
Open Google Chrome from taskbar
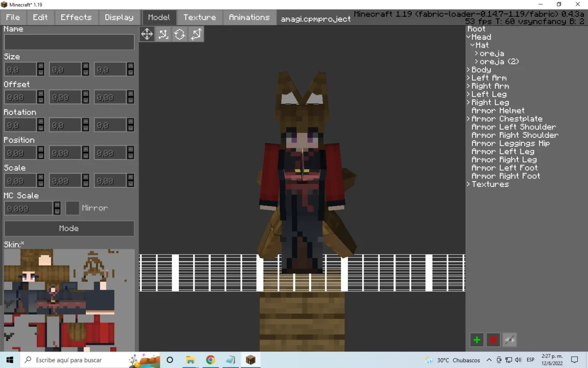tap(210, 360)
